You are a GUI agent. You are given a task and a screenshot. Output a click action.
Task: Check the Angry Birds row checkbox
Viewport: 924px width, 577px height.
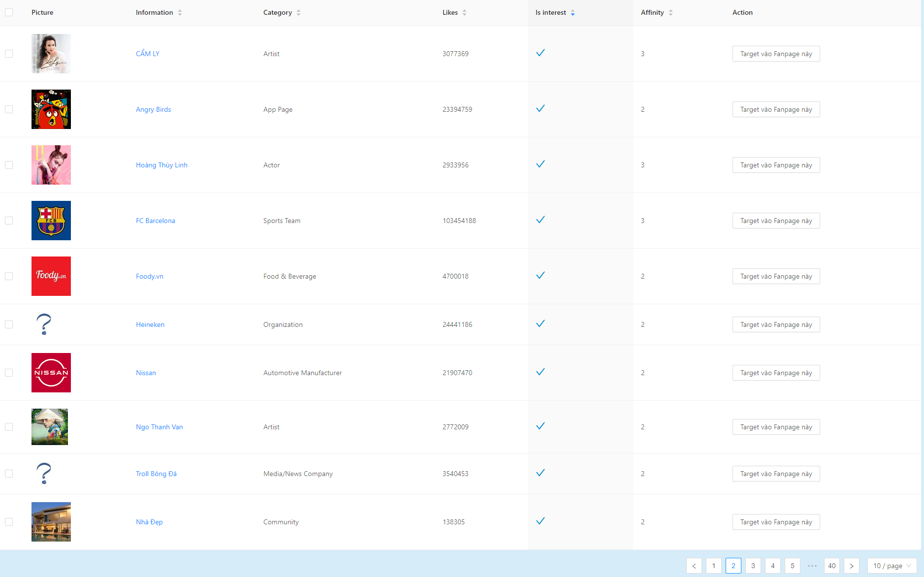(x=9, y=109)
